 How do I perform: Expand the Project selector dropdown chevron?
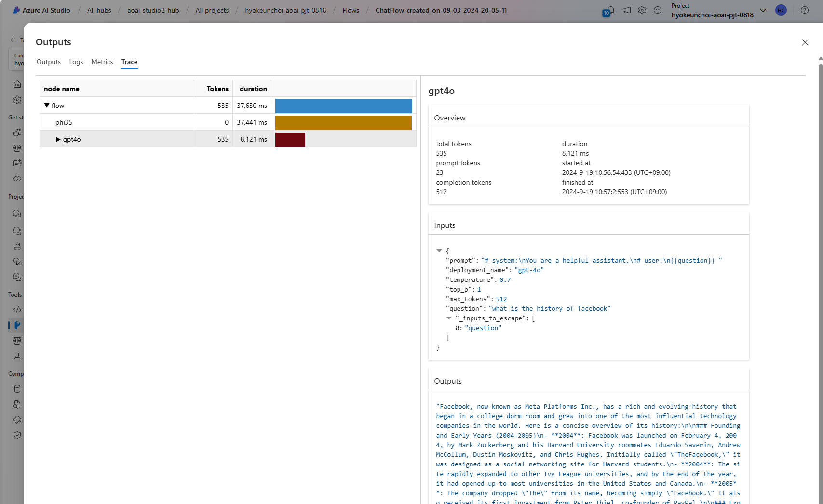click(x=763, y=10)
